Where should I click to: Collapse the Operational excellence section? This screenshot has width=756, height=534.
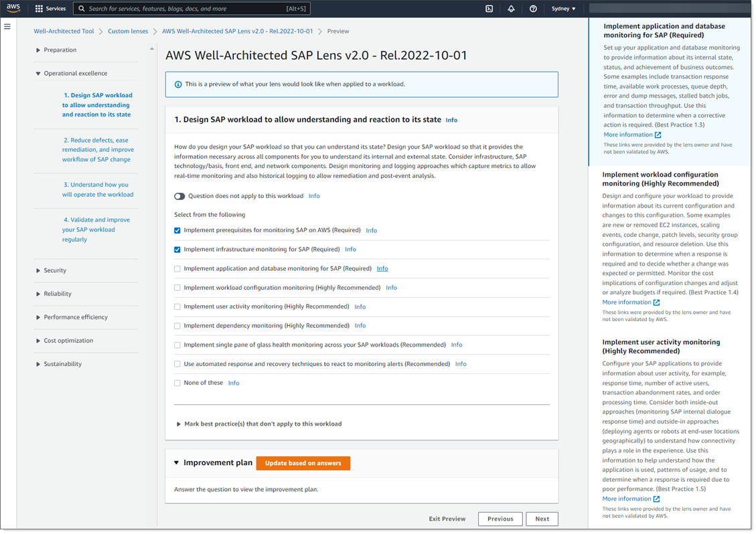pos(38,74)
